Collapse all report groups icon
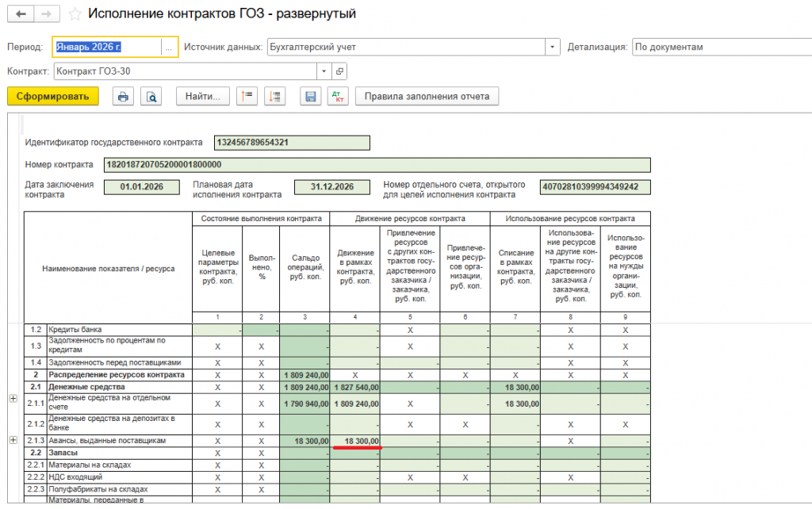The image size is (812, 509). [247, 96]
